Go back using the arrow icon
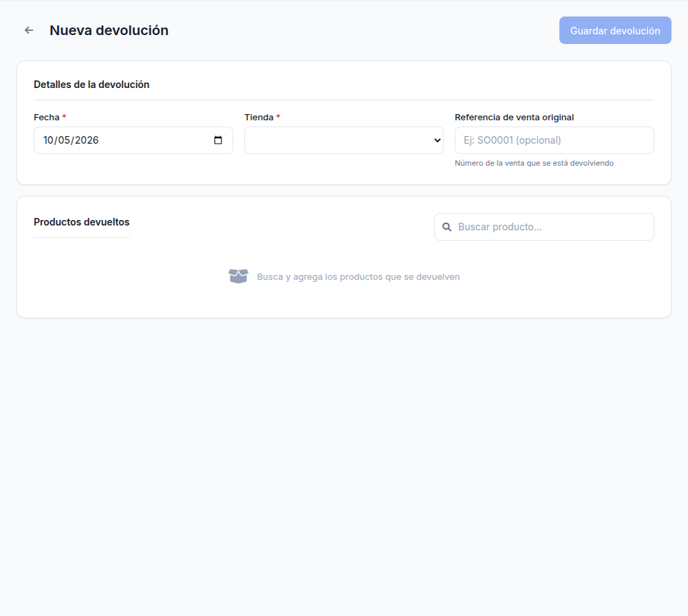This screenshot has height=616, width=688. tap(29, 30)
